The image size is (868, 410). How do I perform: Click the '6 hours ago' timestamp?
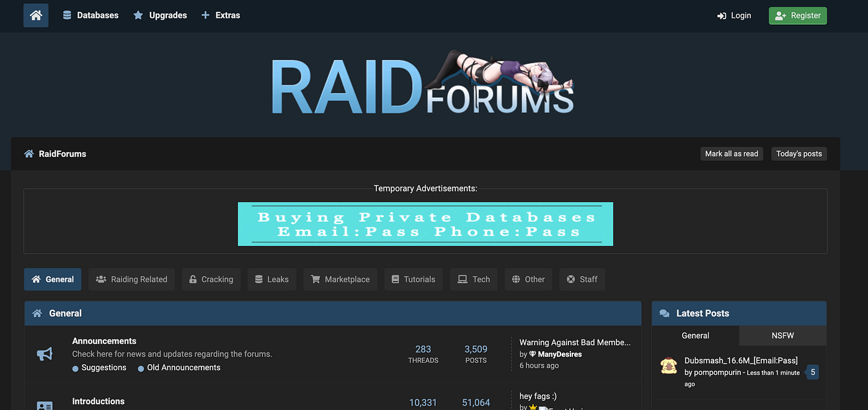539,366
